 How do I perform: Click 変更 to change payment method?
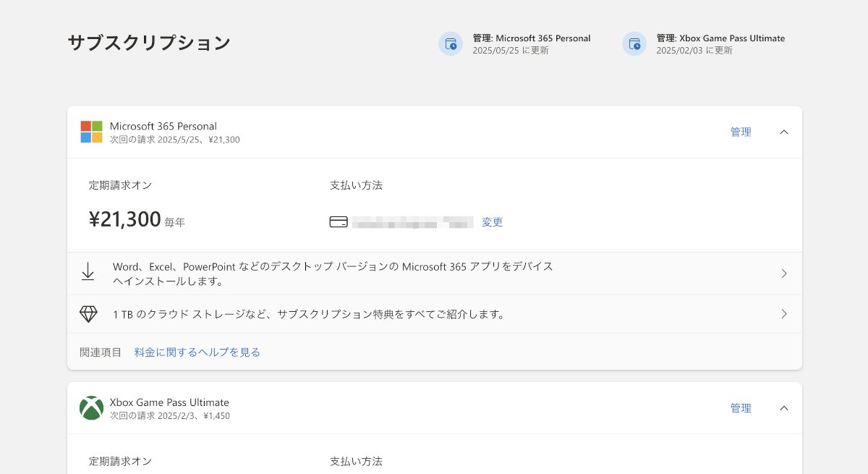pyautogui.click(x=492, y=221)
